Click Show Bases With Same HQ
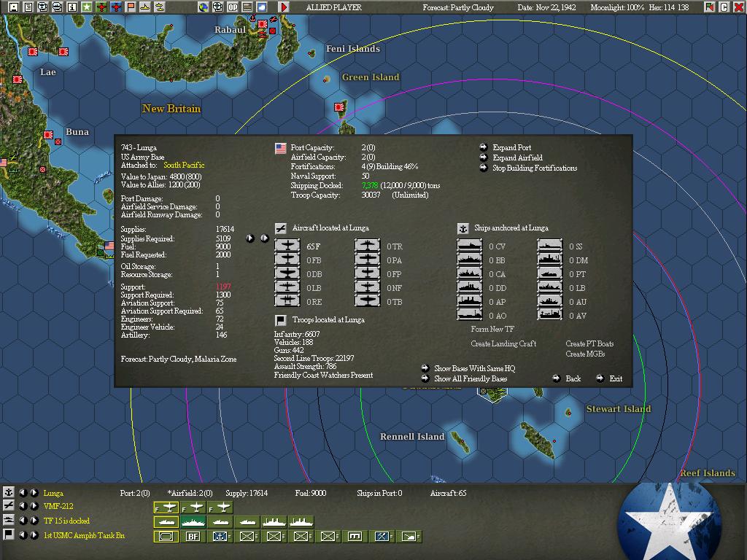 point(474,368)
